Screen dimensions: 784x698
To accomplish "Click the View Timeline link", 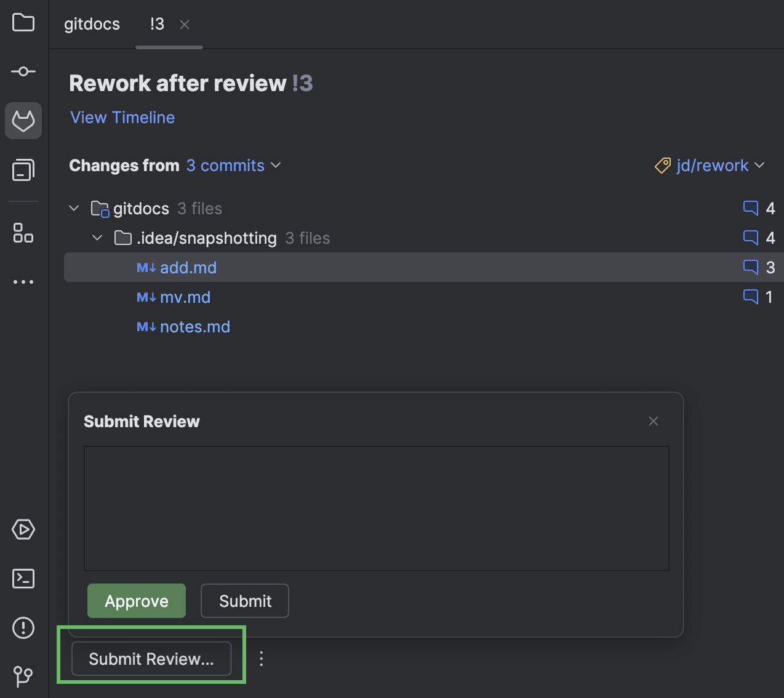I will pos(122,117).
